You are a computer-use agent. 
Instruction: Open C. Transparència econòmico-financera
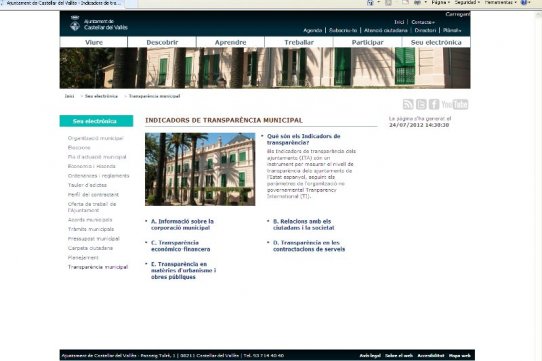[180, 246]
